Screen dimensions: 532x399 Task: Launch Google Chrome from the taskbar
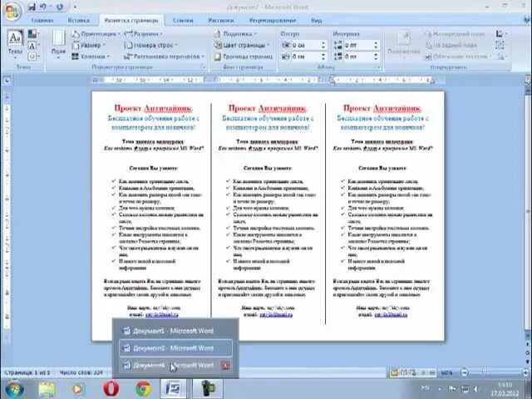pyautogui.click(x=144, y=389)
